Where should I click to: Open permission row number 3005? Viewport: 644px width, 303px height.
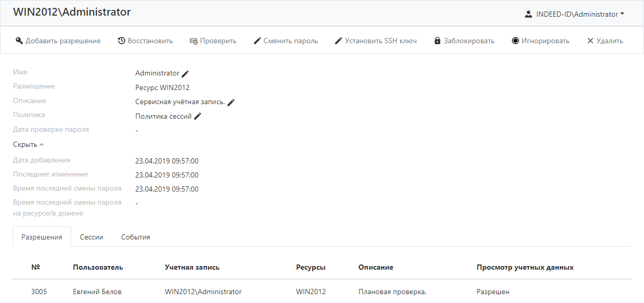(x=39, y=292)
